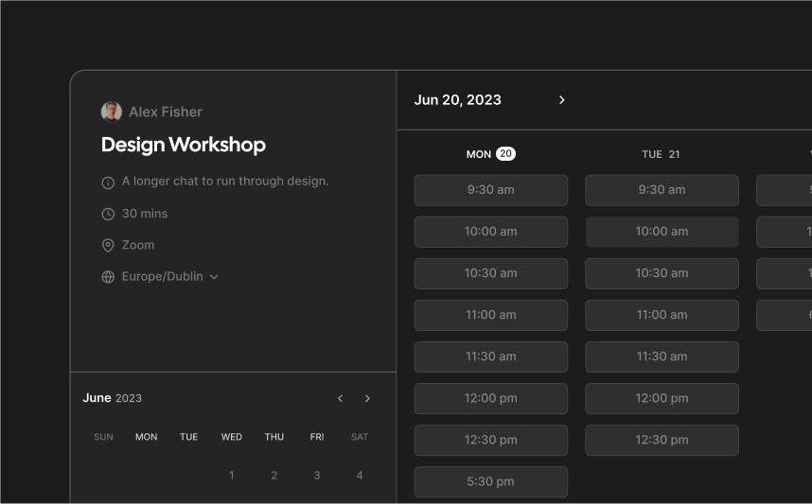Click the clock icon for duration
Viewport: 812px width, 504px height.
pos(108,215)
